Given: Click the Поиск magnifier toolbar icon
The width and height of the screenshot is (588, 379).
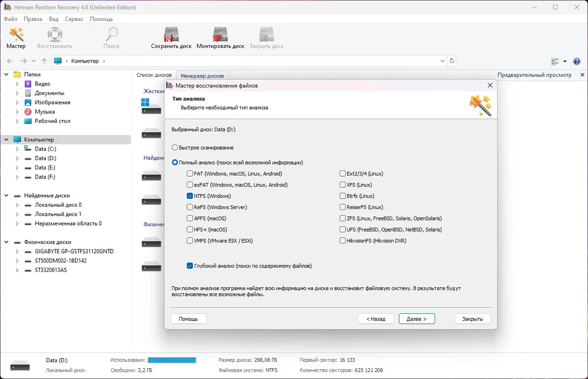Looking at the screenshot, I should (x=112, y=35).
